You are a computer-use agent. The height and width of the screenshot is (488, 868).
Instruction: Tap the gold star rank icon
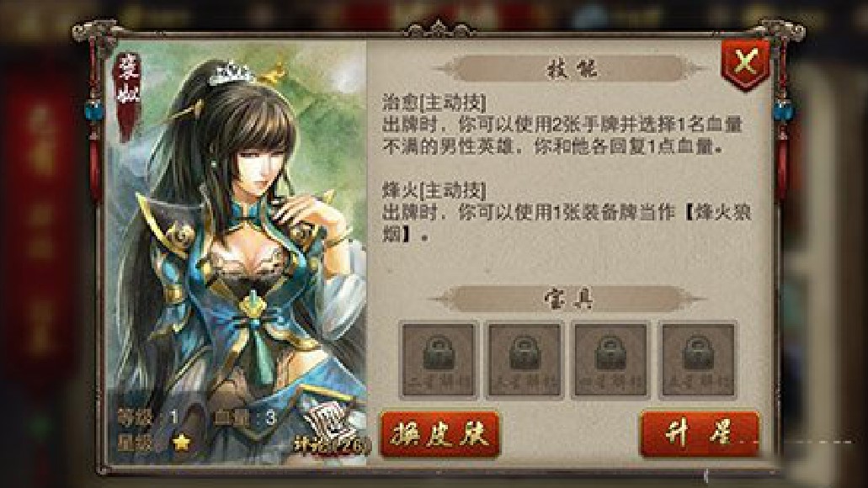[181, 443]
